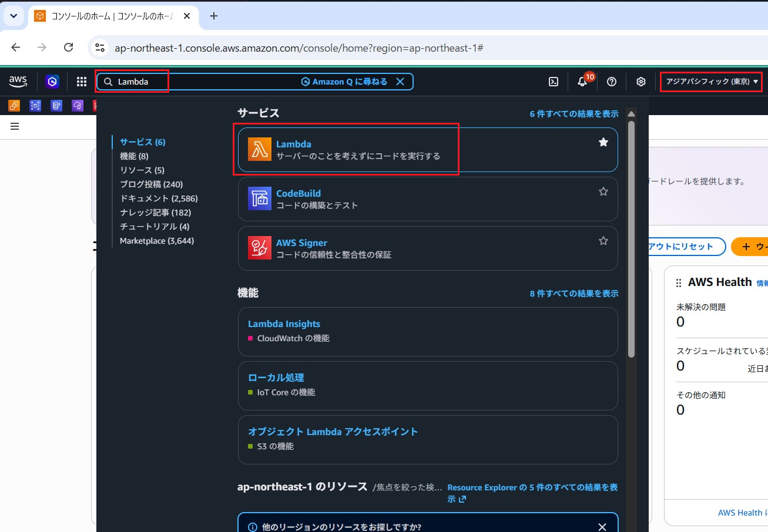Click the scrollbar up arrow
Image resolution: width=768 pixels, height=532 pixels.
click(x=632, y=114)
